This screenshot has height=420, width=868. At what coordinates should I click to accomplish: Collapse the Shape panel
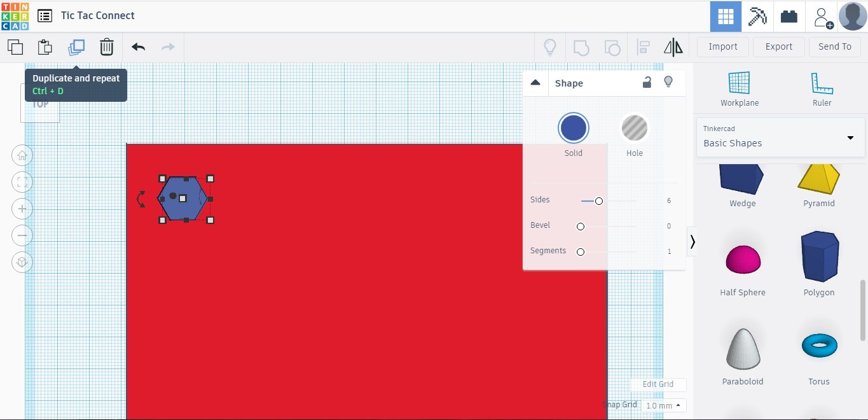point(535,82)
